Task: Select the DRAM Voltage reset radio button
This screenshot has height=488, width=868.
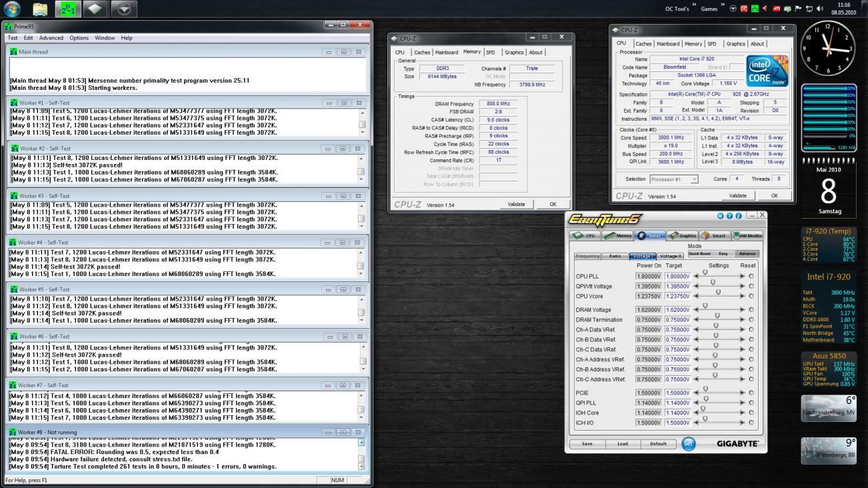Action: (x=751, y=309)
